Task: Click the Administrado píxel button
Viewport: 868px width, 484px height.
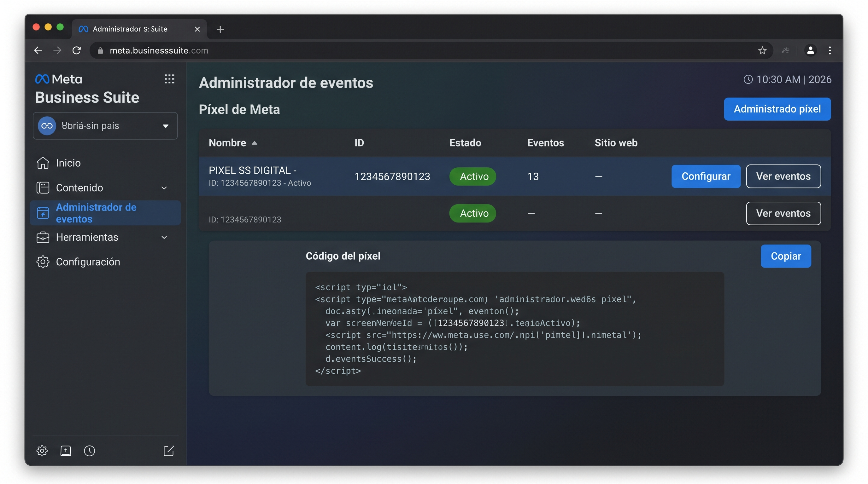Action: coord(777,109)
